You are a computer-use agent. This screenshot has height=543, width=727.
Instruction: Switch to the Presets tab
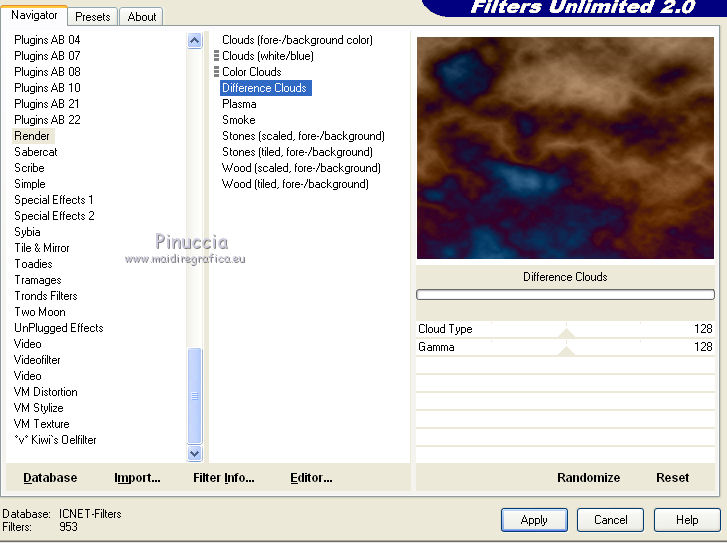(93, 17)
